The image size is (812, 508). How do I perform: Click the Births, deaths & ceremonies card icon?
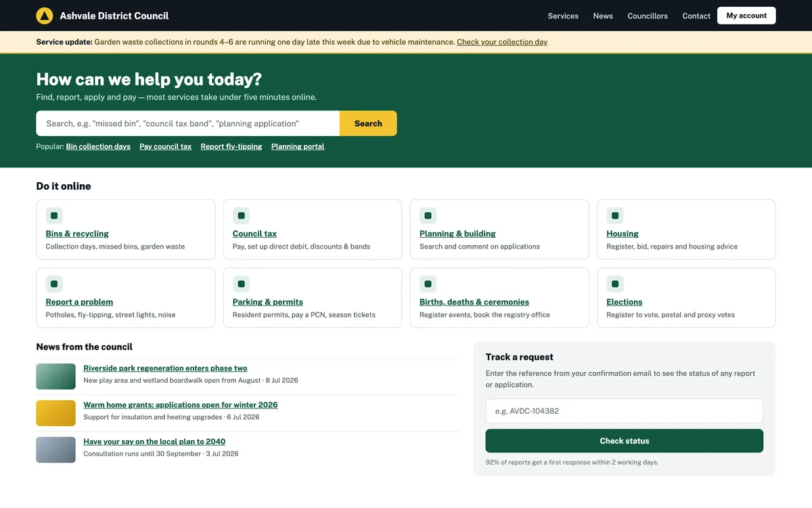[x=428, y=284]
